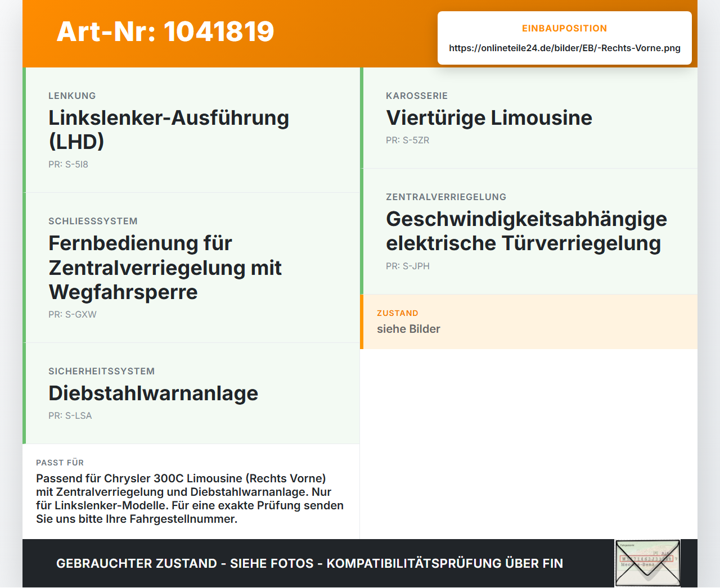This screenshot has width=720, height=588.
Task: Click the Einbauposition label
Action: 565,28
